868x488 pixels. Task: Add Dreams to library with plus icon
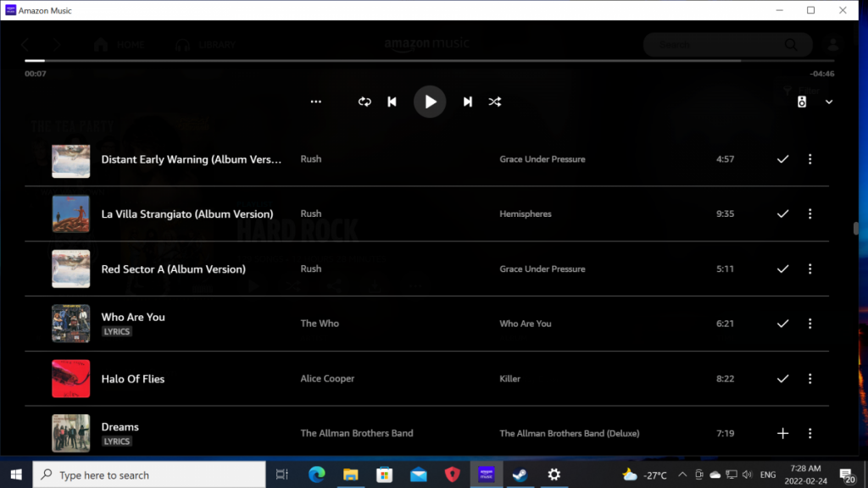[x=782, y=433]
